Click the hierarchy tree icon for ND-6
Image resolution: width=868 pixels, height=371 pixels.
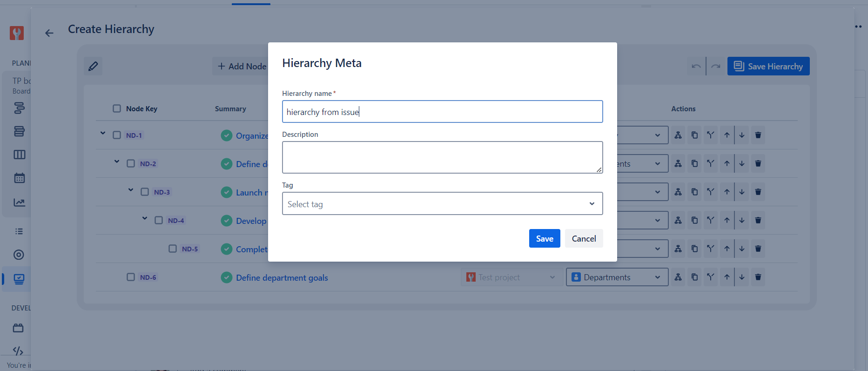point(678,277)
